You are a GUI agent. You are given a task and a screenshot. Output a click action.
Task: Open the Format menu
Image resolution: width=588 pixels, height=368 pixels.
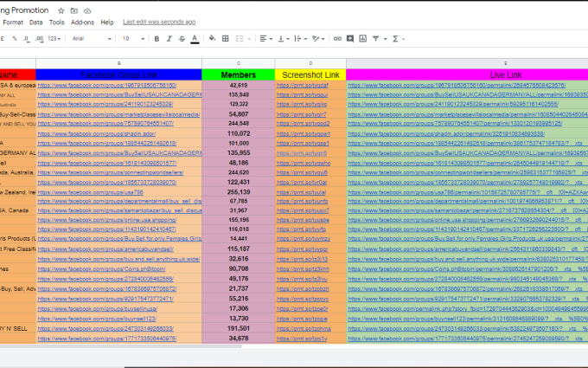tap(13, 23)
